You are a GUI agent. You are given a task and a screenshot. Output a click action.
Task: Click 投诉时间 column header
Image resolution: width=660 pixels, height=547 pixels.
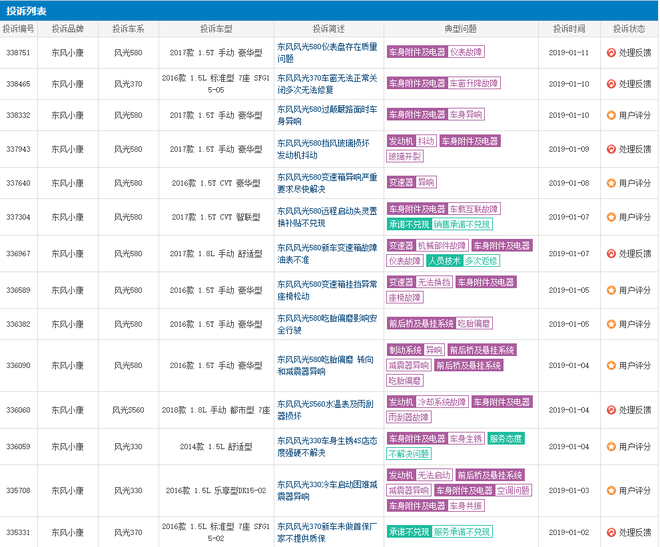(569, 29)
